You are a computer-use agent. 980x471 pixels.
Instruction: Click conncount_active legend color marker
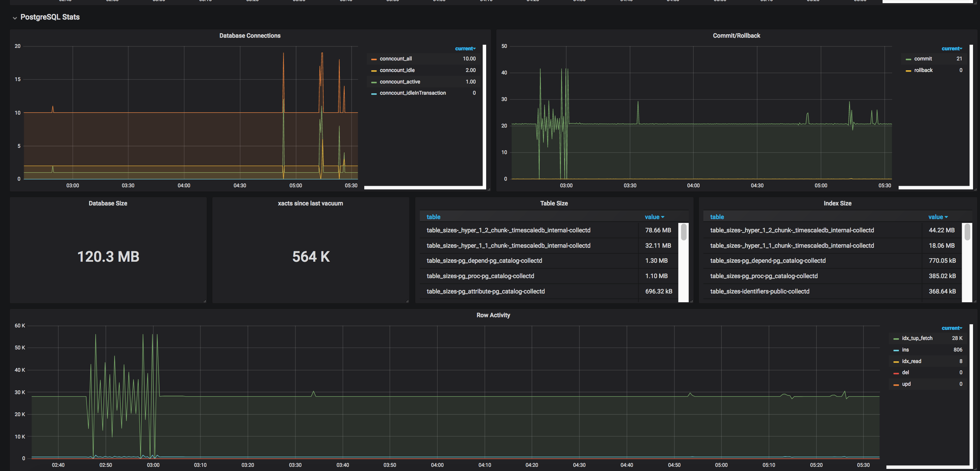tap(374, 82)
